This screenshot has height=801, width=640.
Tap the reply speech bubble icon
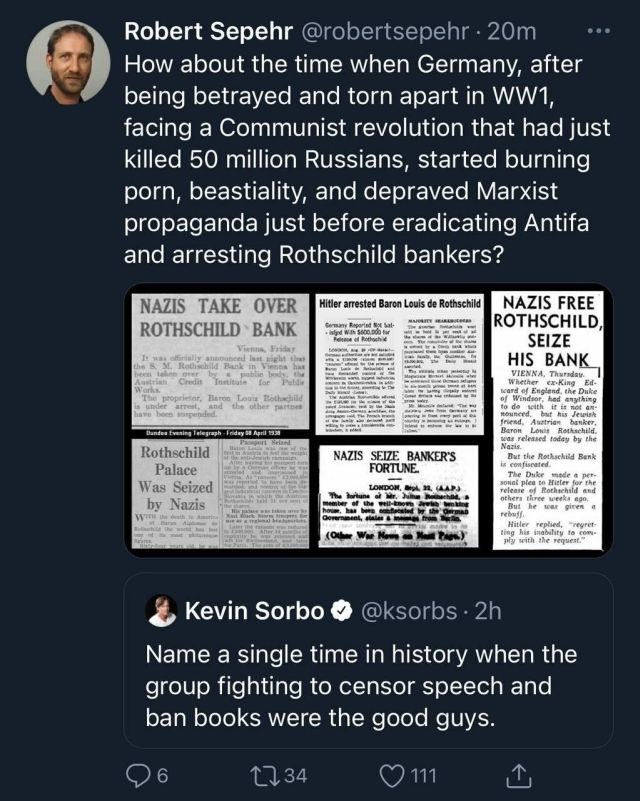tap(142, 774)
